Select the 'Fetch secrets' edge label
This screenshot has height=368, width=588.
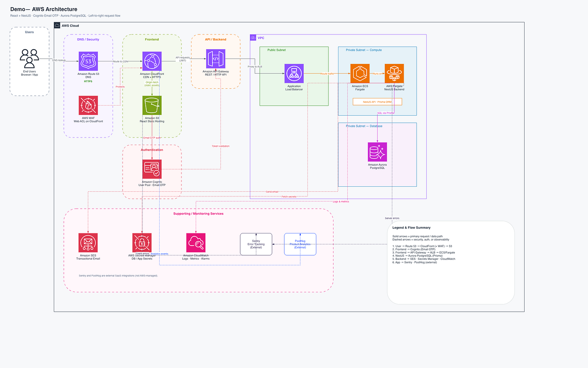[289, 196]
